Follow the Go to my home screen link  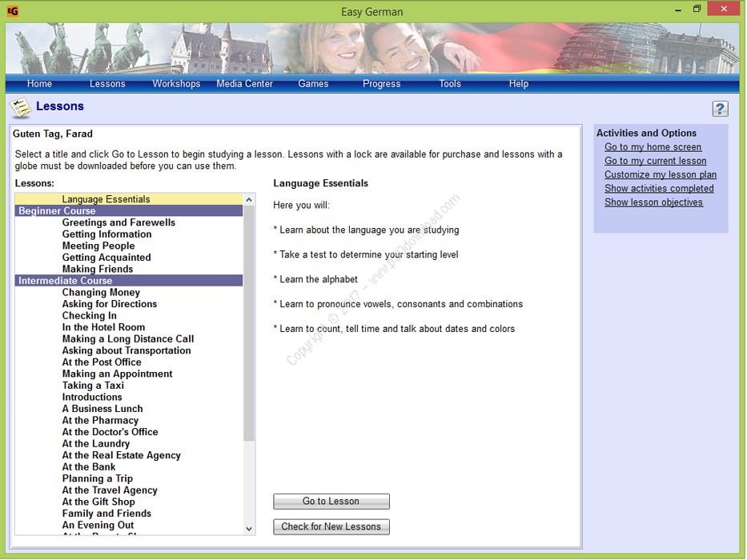pos(653,147)
